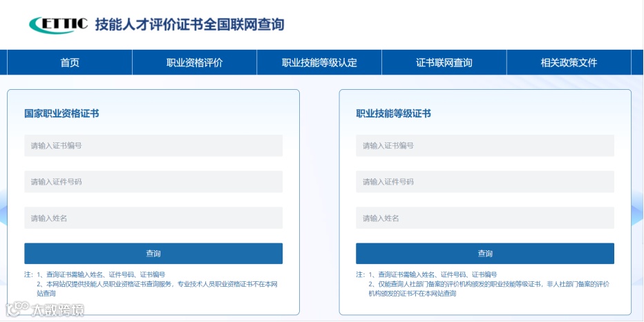Click the heading 职业技能等级证书

(x=393, y=114)
